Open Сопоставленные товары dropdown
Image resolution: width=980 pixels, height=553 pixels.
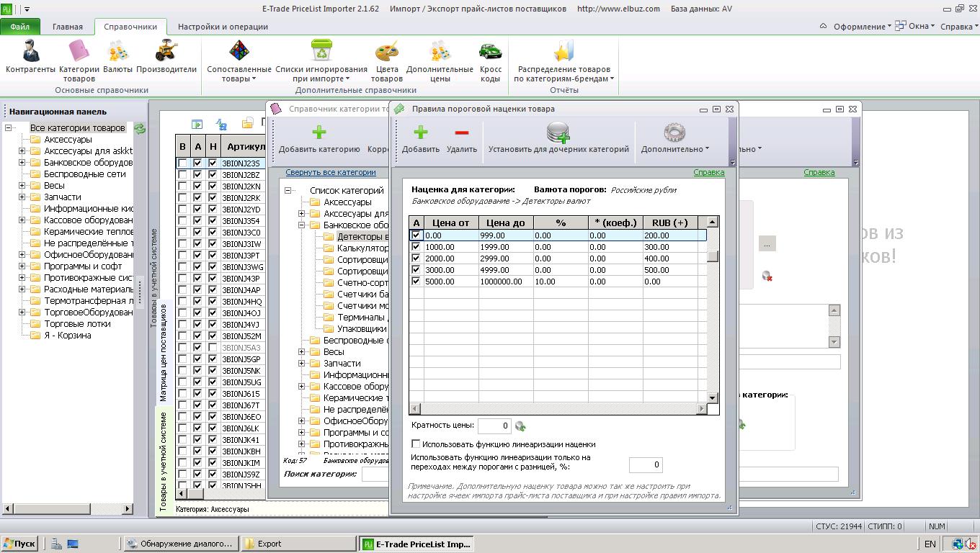239,60
